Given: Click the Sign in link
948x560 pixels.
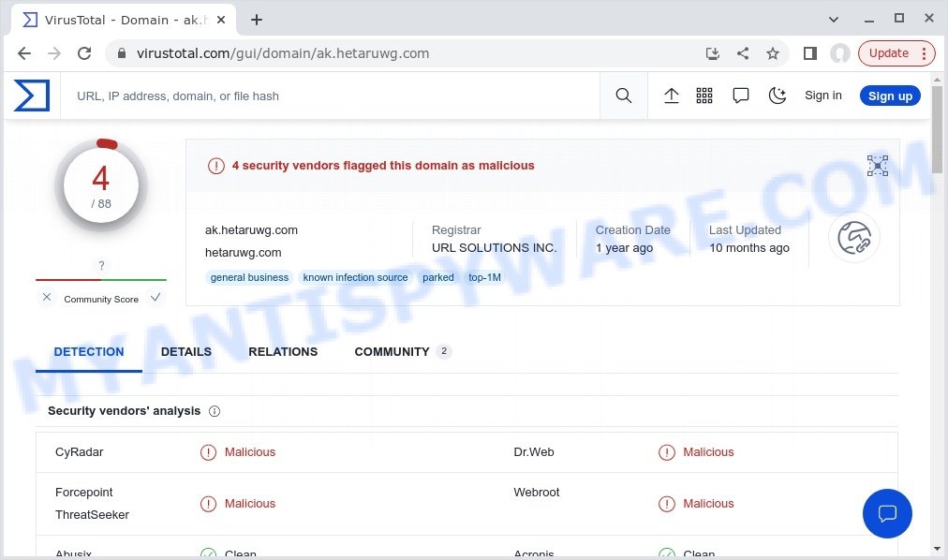Looking at the screenshot, I should 822,96.
